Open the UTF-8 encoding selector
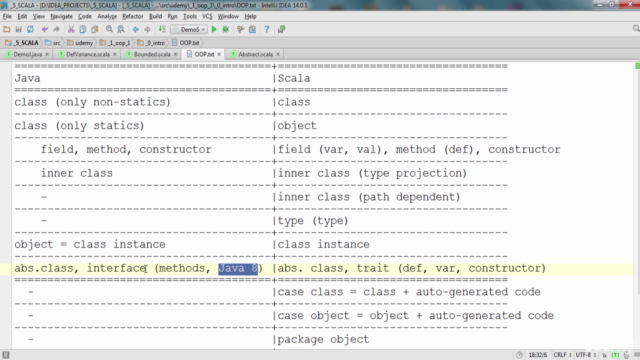 [586, 355]
